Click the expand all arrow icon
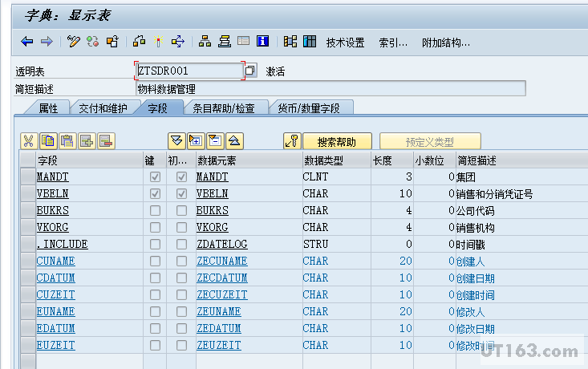Screen dimensions: 588x369 coord(176,141)
